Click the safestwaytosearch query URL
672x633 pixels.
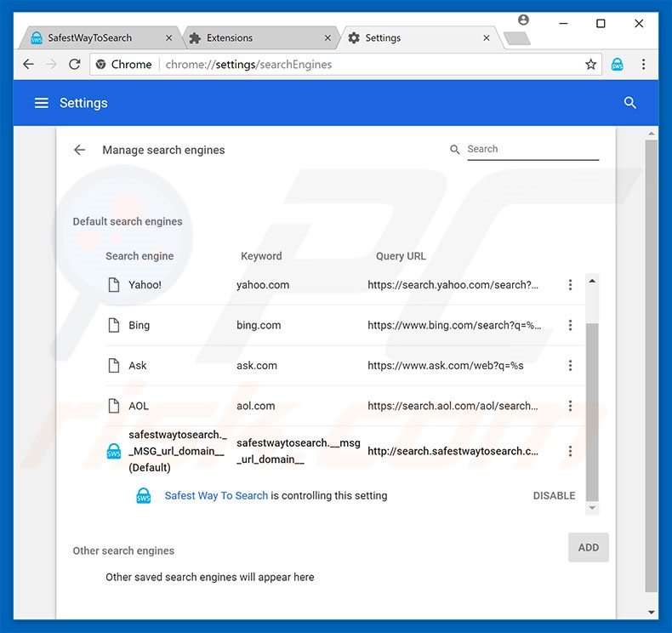click(453, 451)
